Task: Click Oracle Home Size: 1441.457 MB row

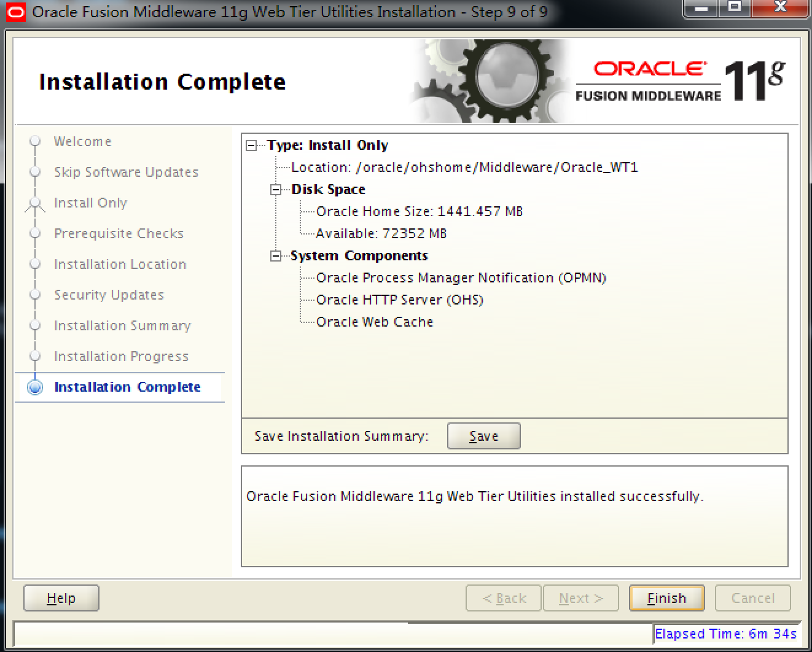Action: 420,212
